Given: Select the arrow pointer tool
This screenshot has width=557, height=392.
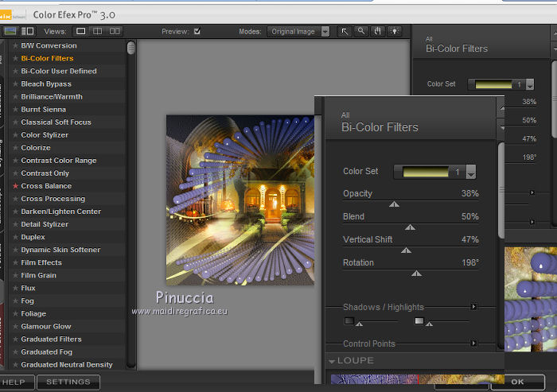Looking at the screenshot, I should click(345, 32).
